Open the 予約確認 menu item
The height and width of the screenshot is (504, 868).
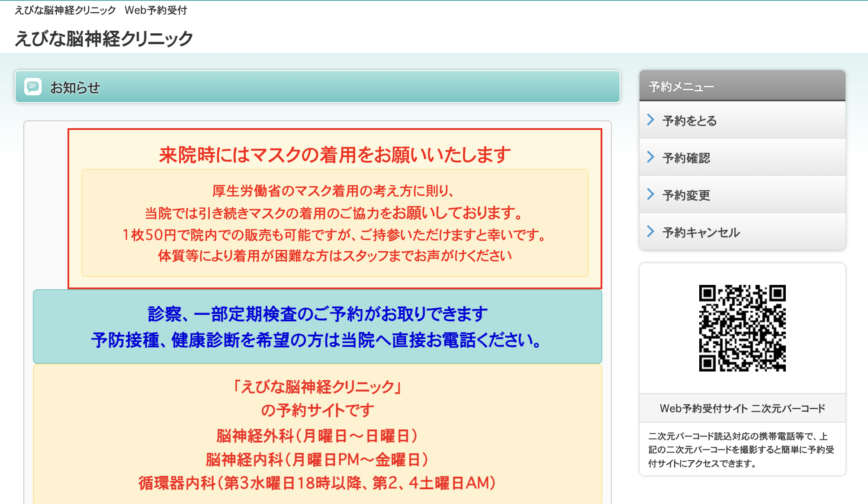(742, 157)
